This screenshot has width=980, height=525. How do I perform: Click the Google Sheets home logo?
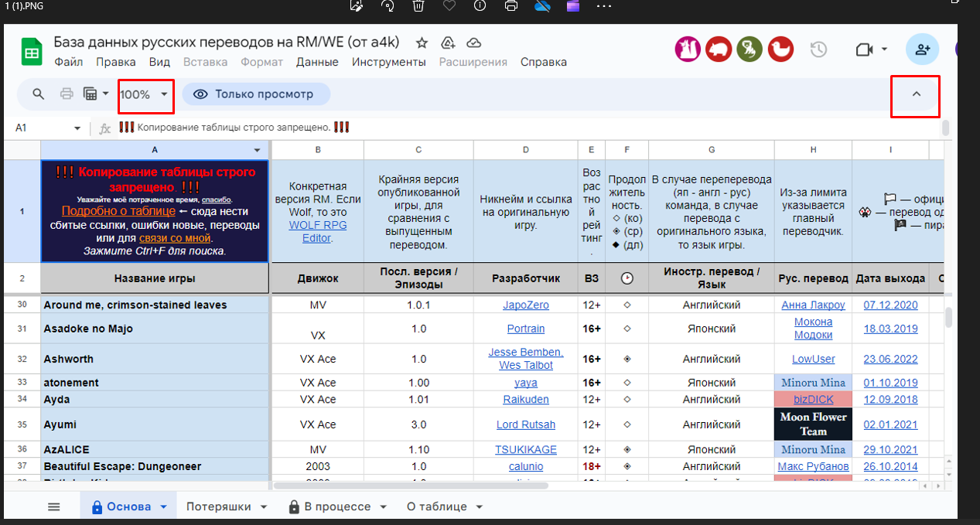coord(32,53)
